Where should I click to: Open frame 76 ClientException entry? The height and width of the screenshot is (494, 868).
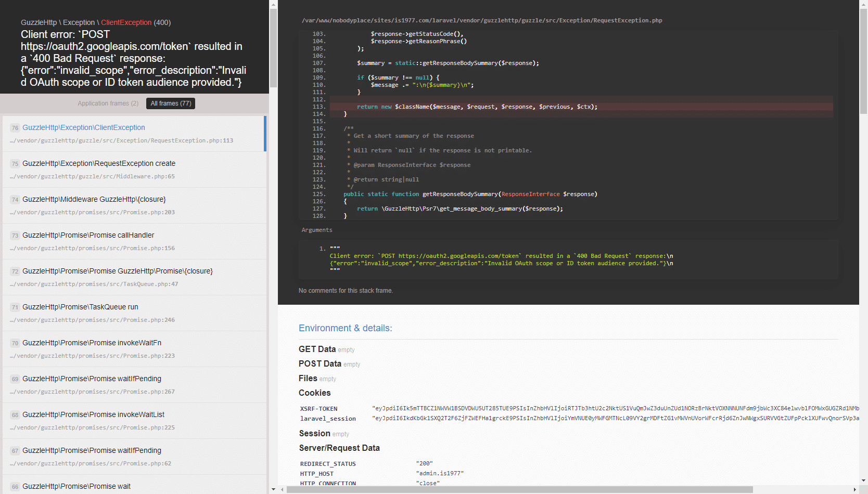[x=134, y=134]
